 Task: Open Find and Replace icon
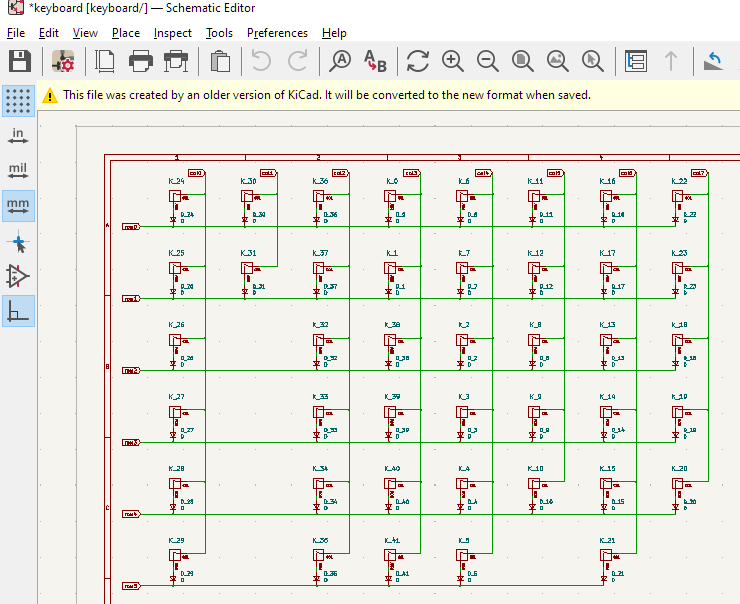375,61
